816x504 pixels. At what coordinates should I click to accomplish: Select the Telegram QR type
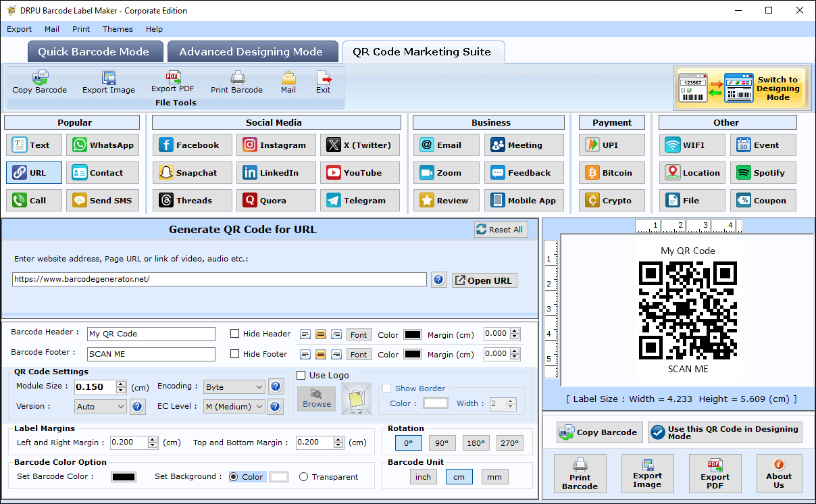(360, 201)
